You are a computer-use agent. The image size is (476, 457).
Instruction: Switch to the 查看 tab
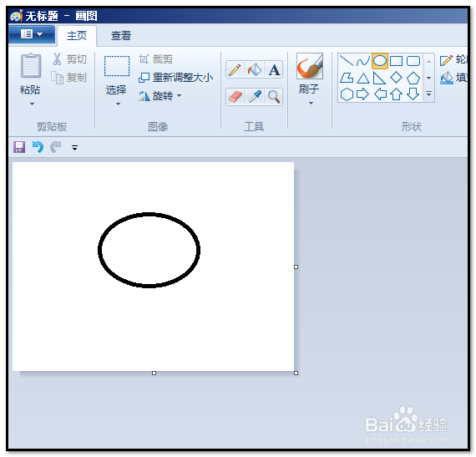tap(121, 36)
